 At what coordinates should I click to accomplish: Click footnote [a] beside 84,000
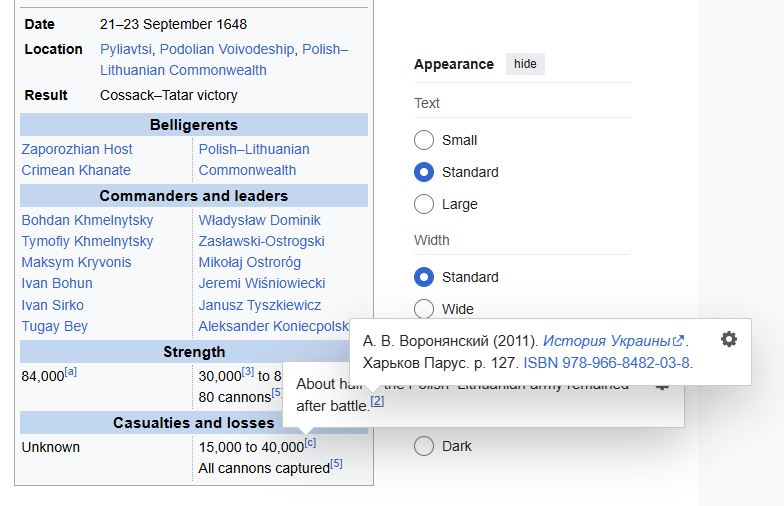tap(70, 372)
